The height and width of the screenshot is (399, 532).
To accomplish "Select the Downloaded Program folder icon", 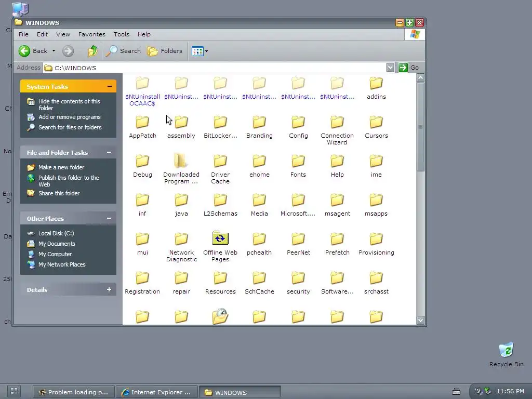I will click(180, 161).
